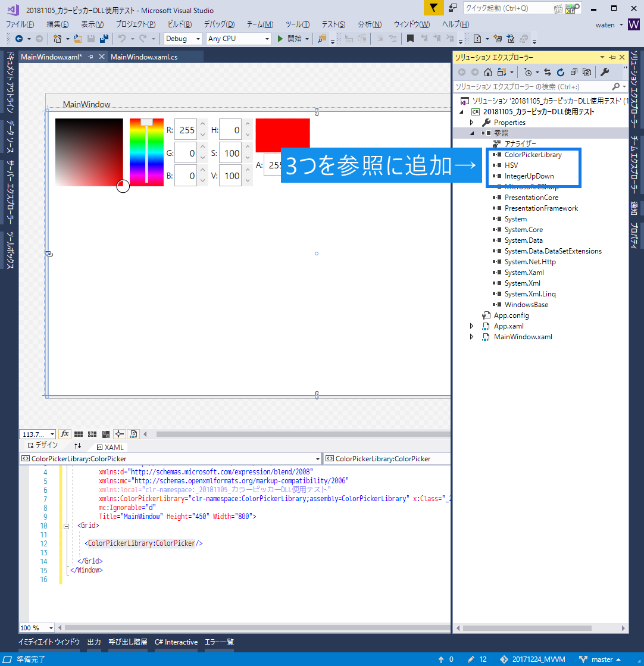Switch to the デザイン pane tab
Image resolution: width=644 pixels, height=666 pixels.
pyautogui.click(x=42, y=445)
